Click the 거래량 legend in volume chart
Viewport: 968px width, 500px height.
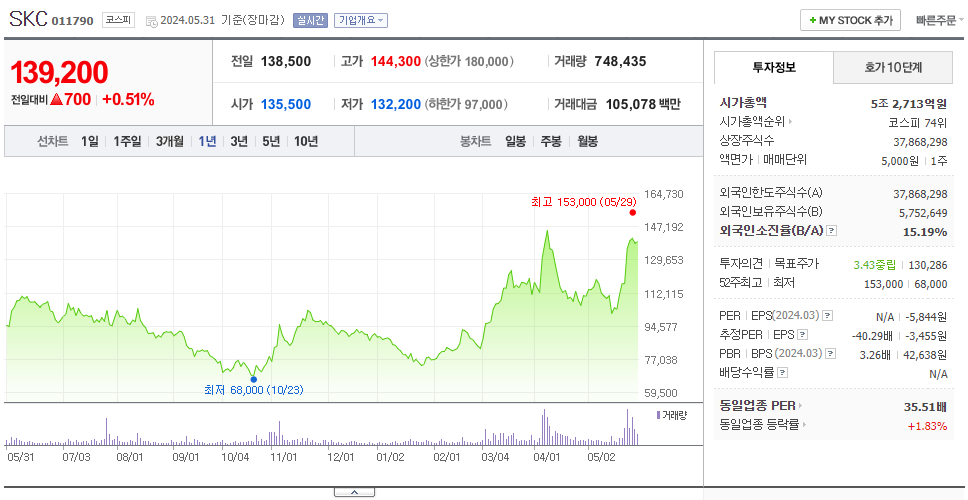pyautogui.click(x=672, y=415)
